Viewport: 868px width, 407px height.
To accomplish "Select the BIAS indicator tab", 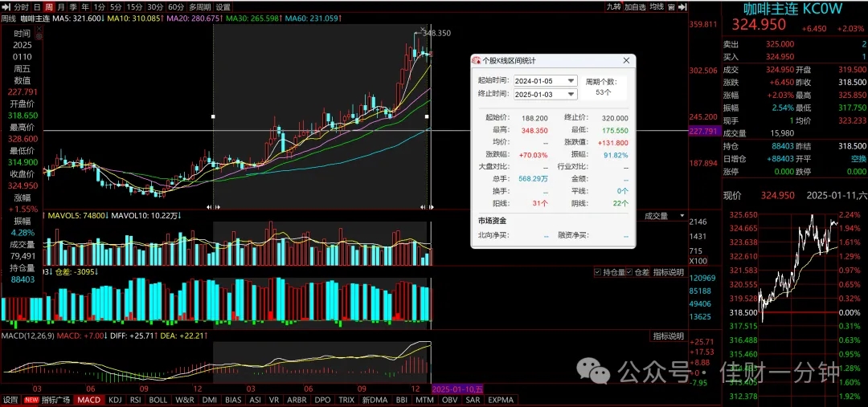I will click(234, 400).
